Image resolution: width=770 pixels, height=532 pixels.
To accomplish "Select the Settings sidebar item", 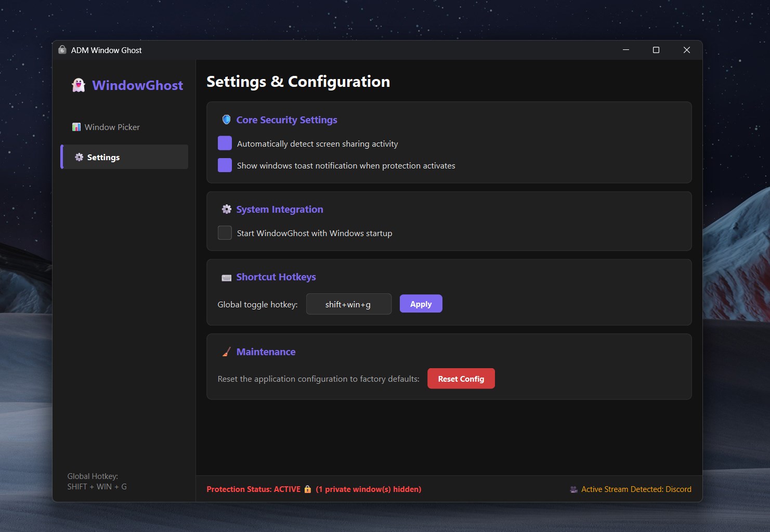I will pos(125,157).
